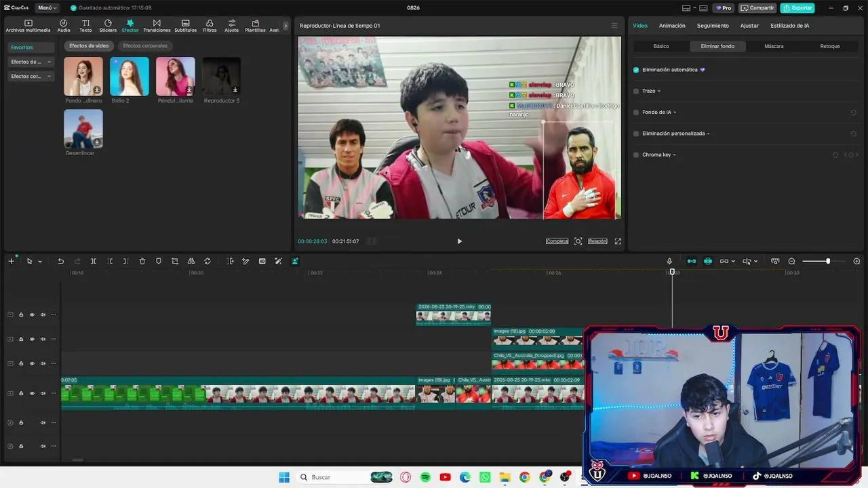Click the Compartir button
This screenshot has width=868, height=488.
pyautogui.click(x=757, y=8)
